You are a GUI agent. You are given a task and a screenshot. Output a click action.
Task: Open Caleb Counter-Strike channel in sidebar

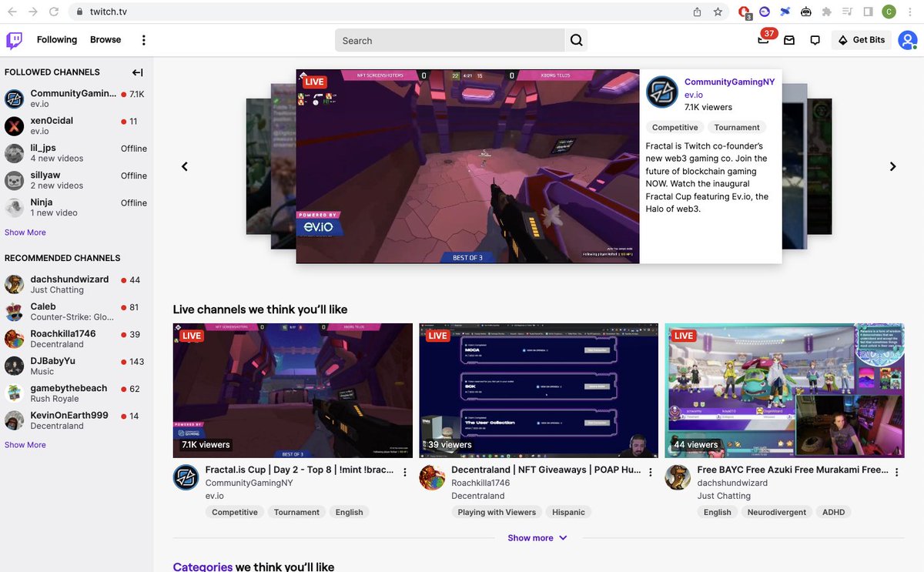75,312
